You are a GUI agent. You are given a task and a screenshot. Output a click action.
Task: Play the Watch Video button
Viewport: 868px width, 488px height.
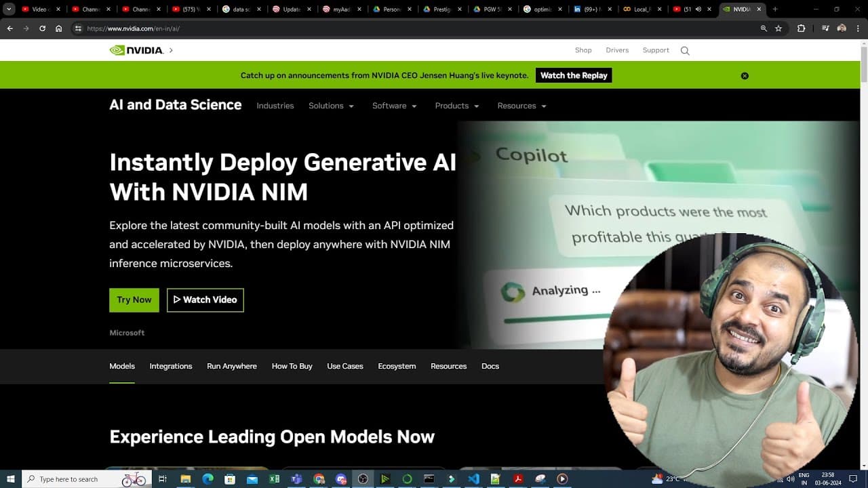point(205,300)
